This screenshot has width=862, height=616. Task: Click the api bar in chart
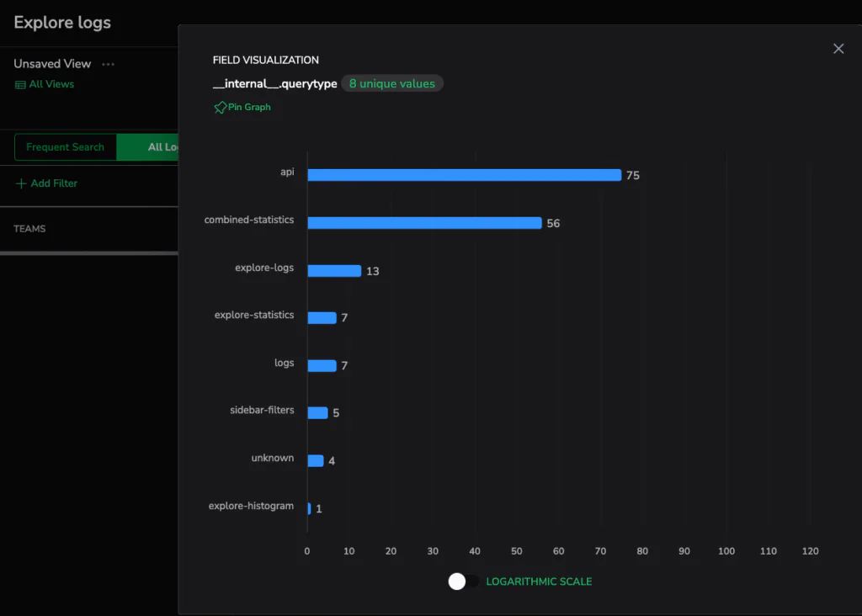464,175
